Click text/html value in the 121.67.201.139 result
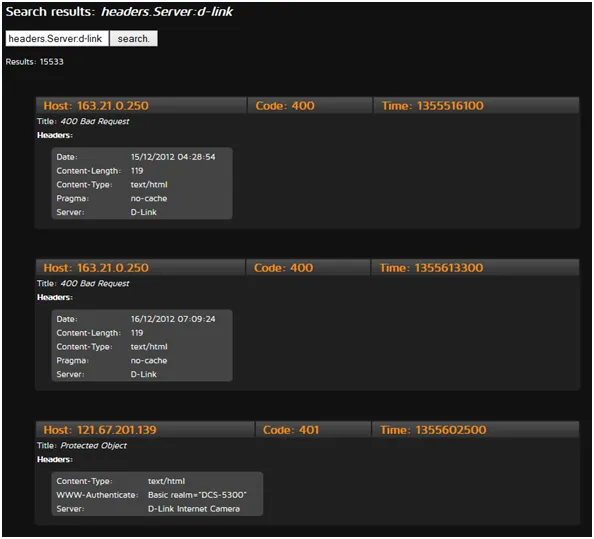Screen dimensions: 594x539 coord(166,481)
